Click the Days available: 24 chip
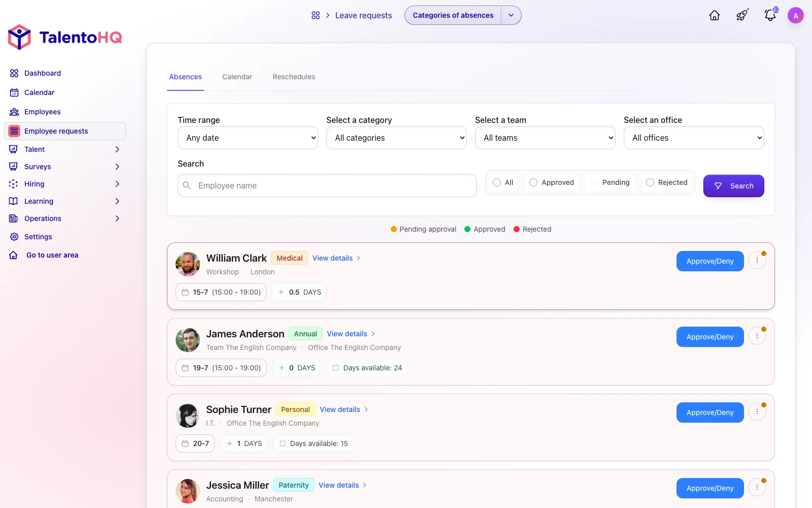Image resolution: width=812 pixels, height=508 pixels. [367, 368]
